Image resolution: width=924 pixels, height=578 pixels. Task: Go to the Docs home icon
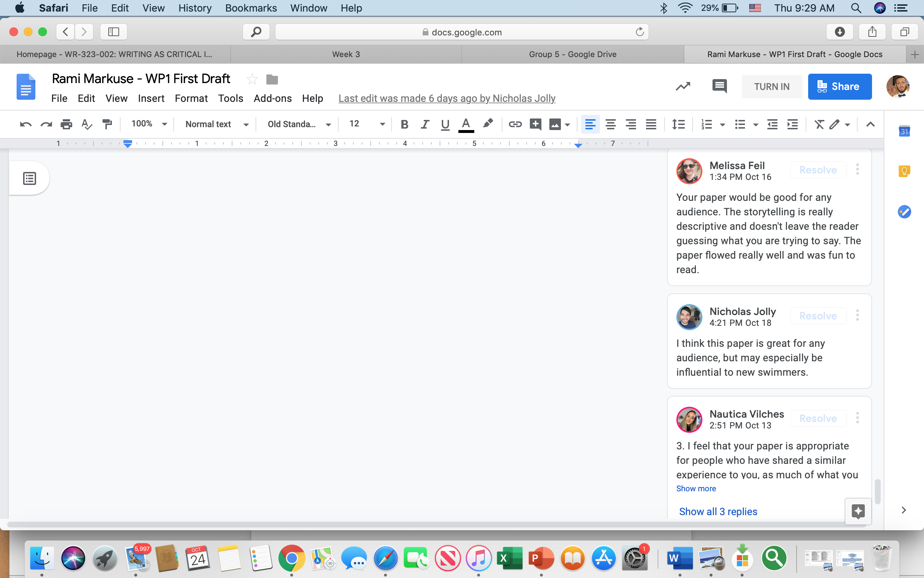(x=26, y=87)
